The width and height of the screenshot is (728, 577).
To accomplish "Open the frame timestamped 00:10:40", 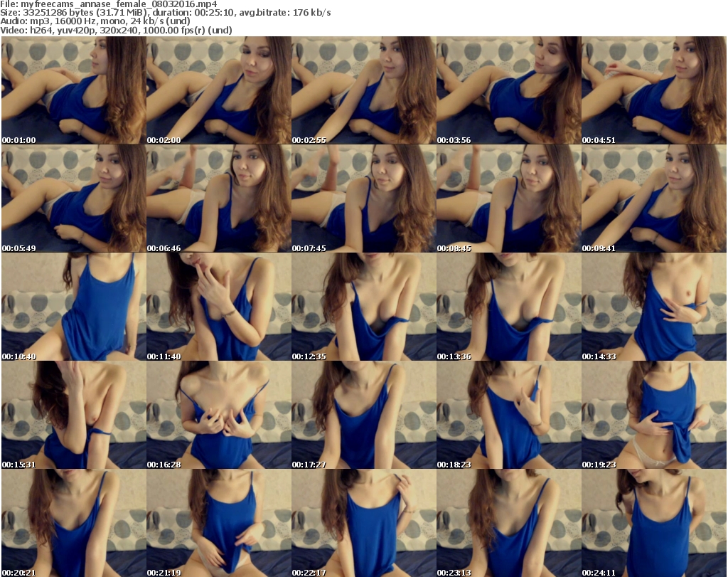I will pyautogui.click(x=74, y=307).
